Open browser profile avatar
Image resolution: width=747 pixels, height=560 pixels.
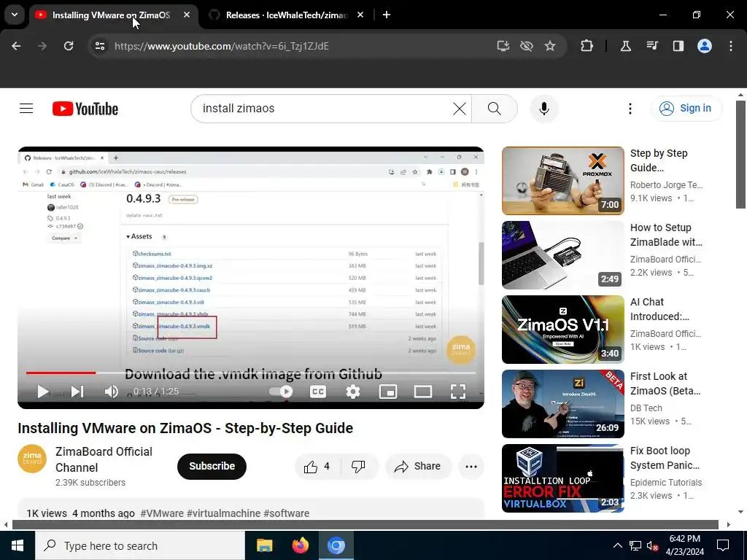tap(704, 46)
